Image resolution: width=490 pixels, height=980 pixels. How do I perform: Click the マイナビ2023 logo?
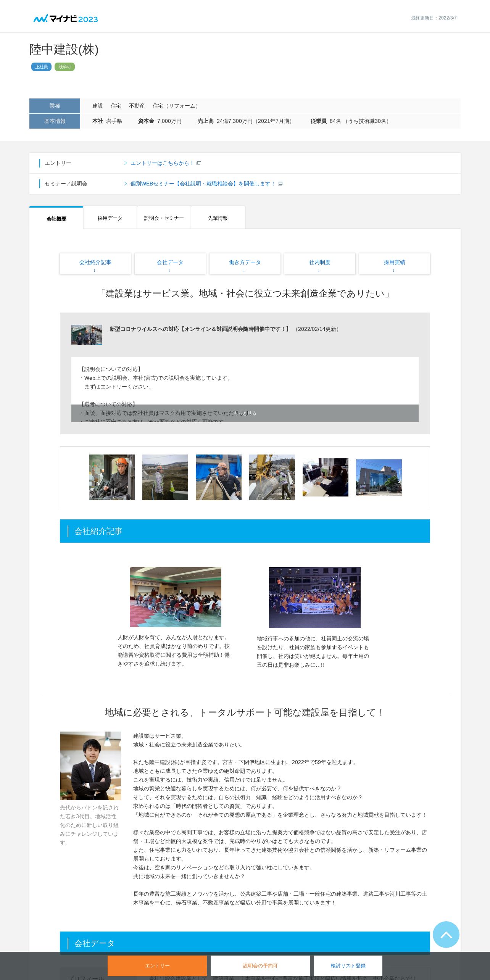click(x=66, y=19)
